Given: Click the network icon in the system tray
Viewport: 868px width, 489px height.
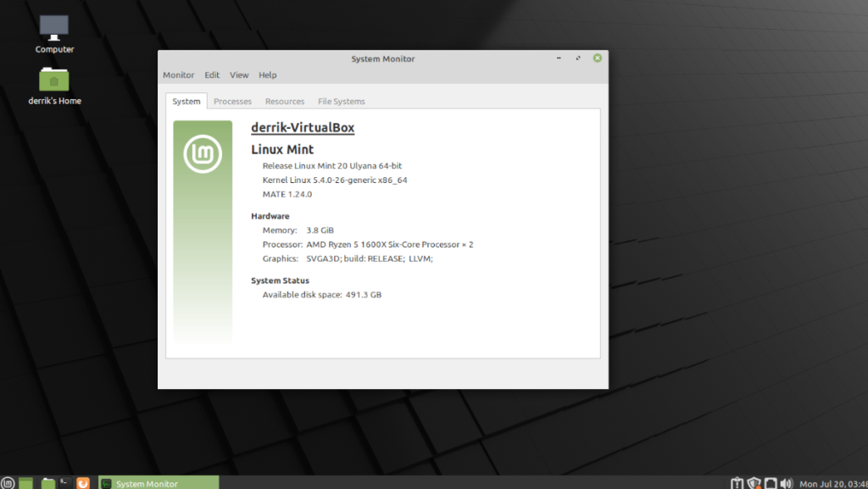Looking at the screenshot, I should (771, 482).
